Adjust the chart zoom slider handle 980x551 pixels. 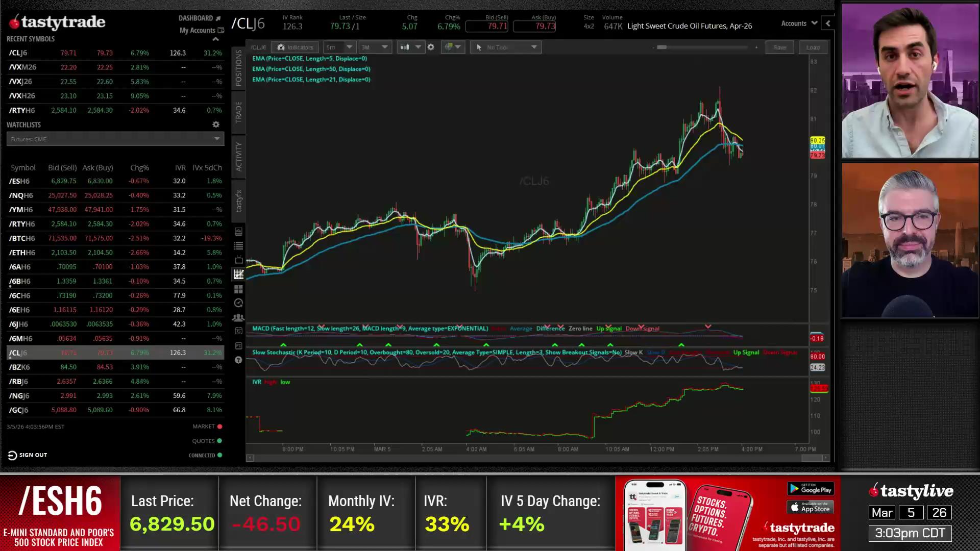[x=661, y=47]
